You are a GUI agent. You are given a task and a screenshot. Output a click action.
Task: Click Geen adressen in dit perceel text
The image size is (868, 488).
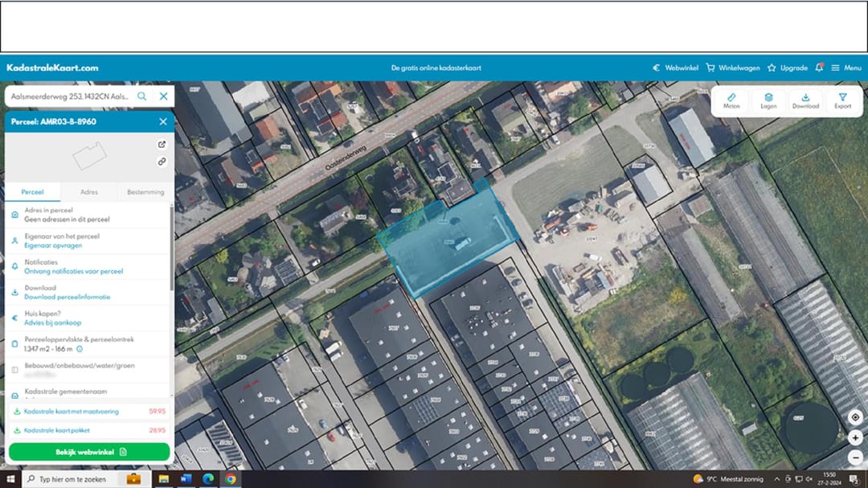pyautogui.click(x=67, y=219)
